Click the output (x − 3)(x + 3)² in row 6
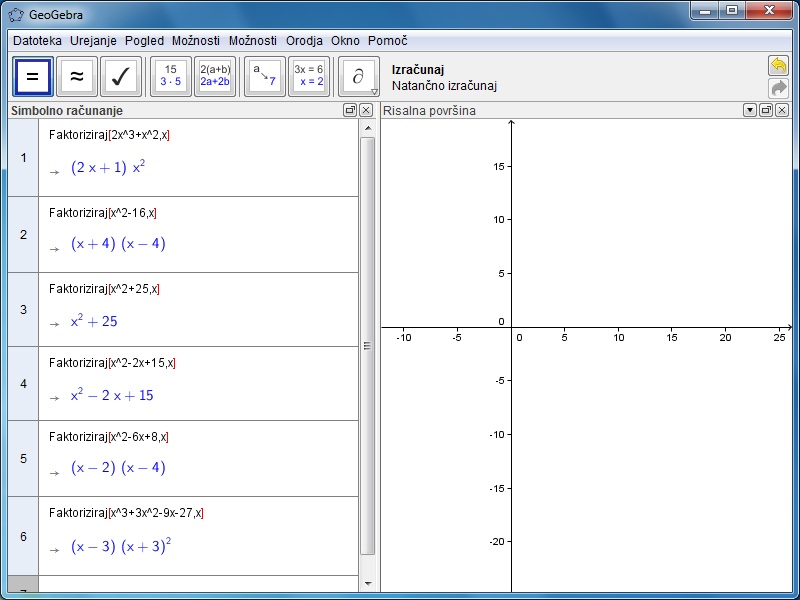The width and height of the screenshot is (800, 600). coord(121,546)
